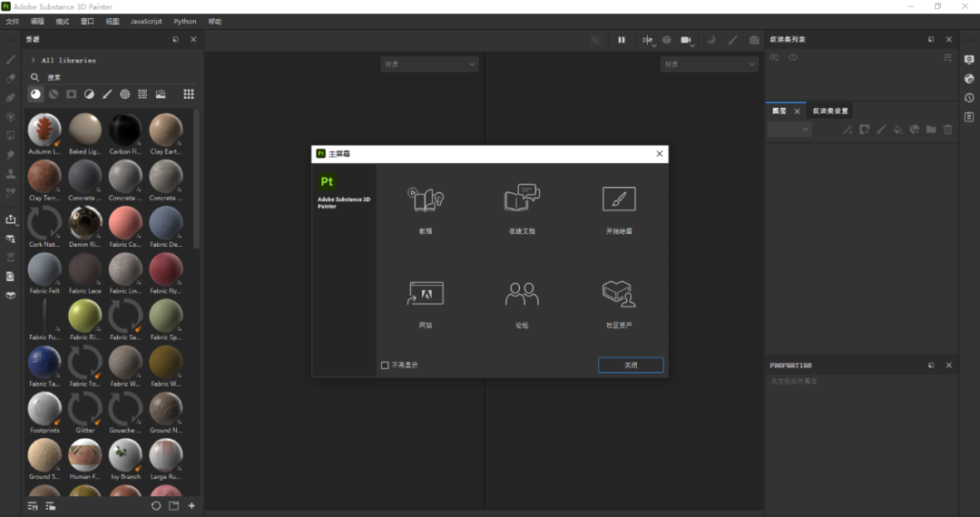Filter assets by brushes icon
Image resolution: width=980 pixels, height=517 pixels.
pyautogui.click(x=107, y=94)
